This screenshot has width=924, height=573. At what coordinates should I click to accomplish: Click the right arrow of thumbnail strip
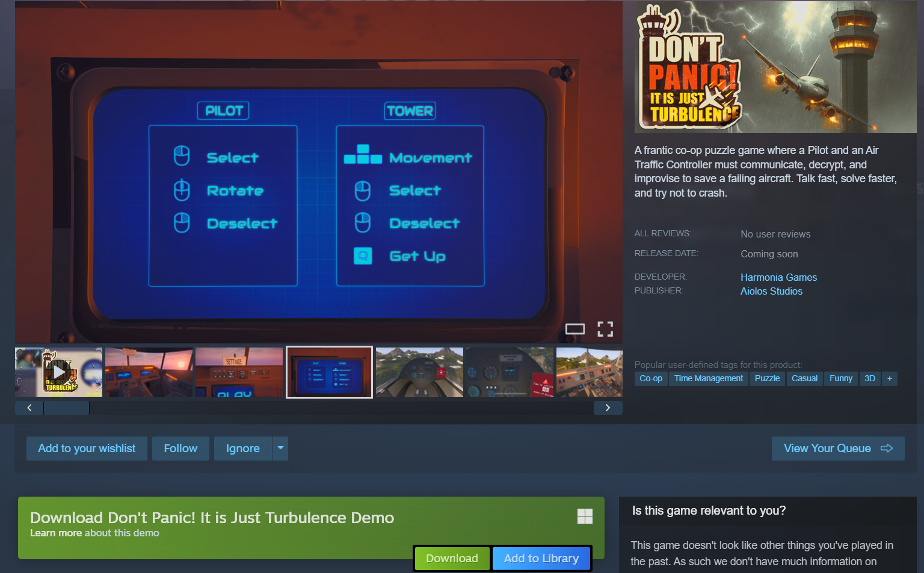tap(608, 408)
